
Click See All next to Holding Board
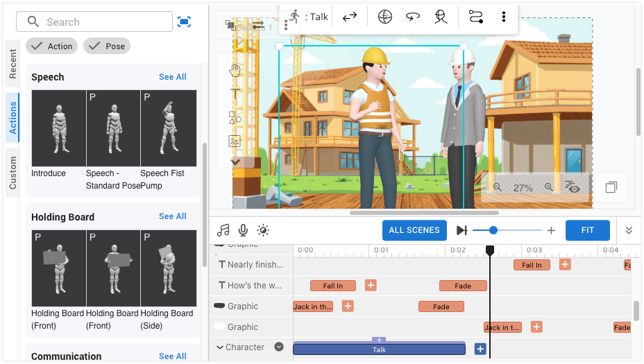[x=172, y=216]
